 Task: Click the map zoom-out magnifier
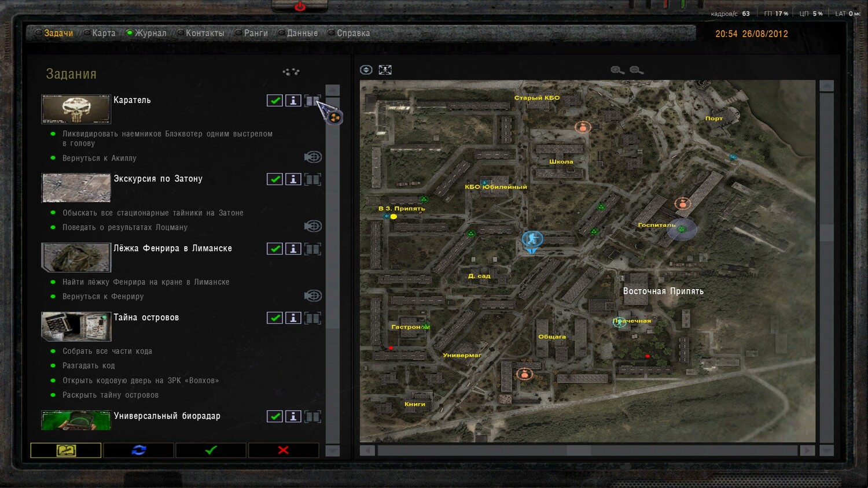tap(637, 70)
